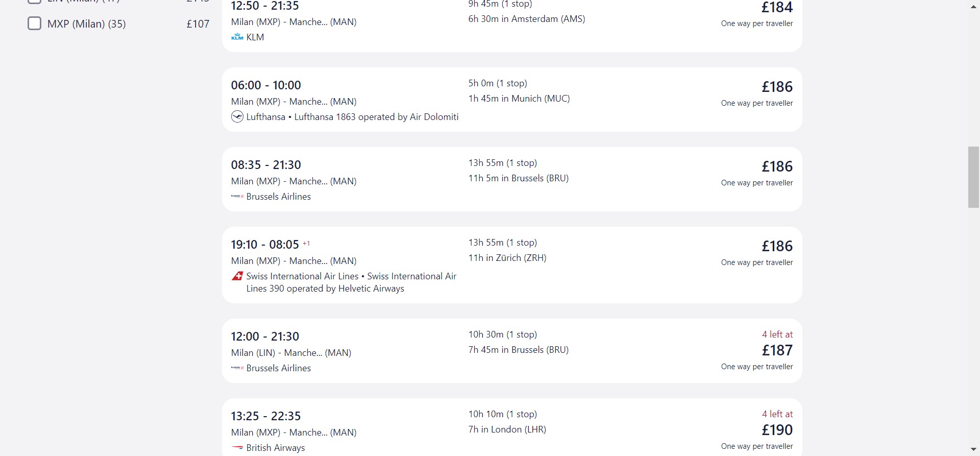Click the £190 price on the London stopover flight
Viewport: 980px width, 456px height.
coord(777,430)
